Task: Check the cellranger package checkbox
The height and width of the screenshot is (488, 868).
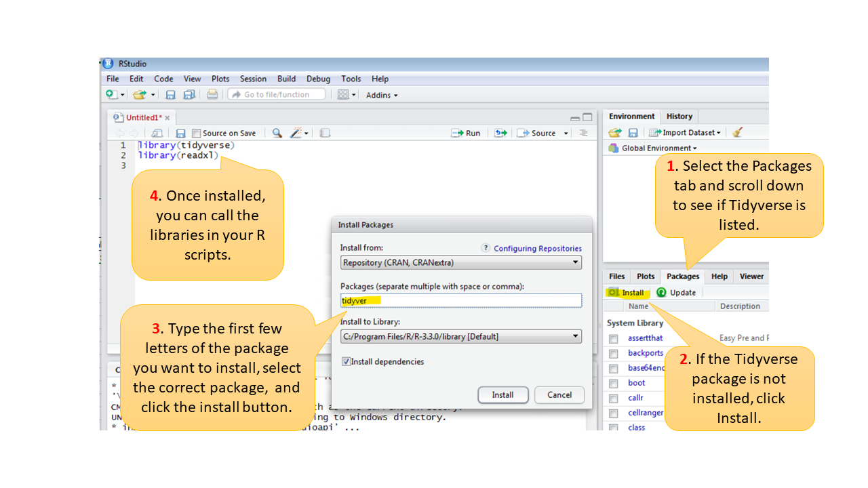Action: 614,413
